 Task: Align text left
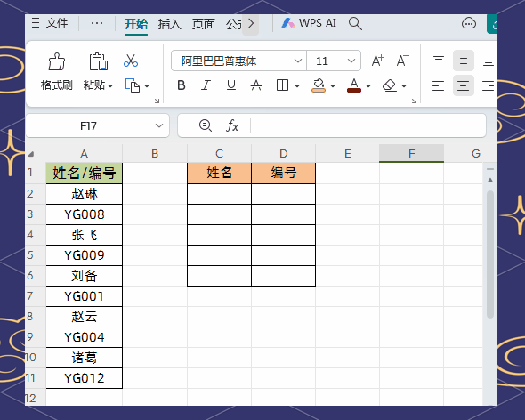tap(439, 85)
